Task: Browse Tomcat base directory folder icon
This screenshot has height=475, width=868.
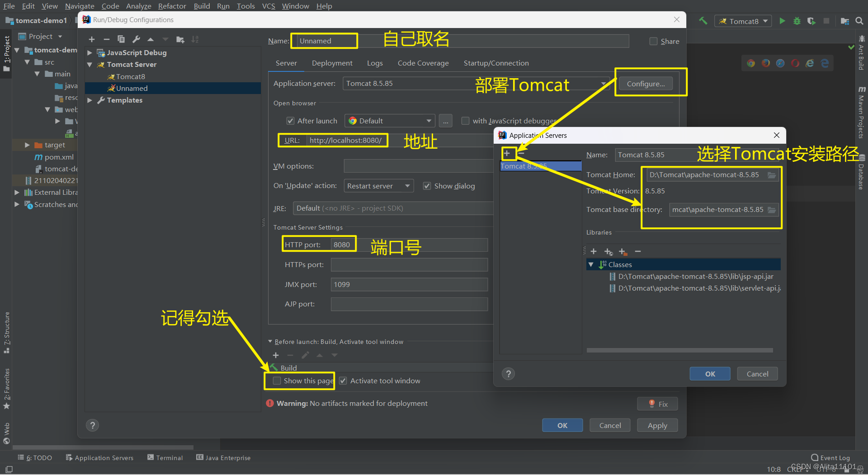Action: coord(772,210)
